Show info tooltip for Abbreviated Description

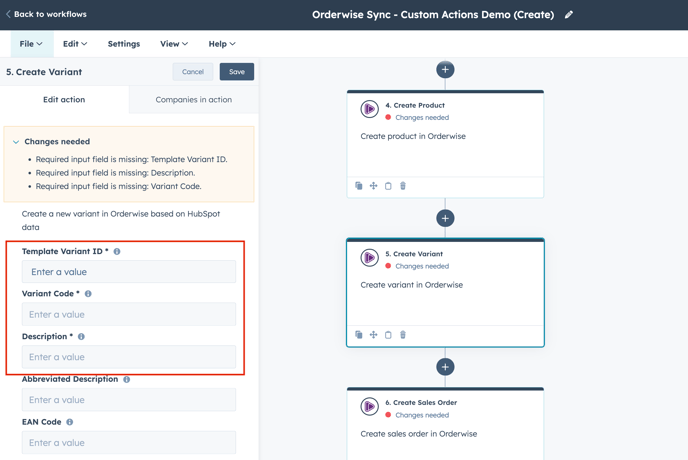pyautogui.click(x=127, y=379)
